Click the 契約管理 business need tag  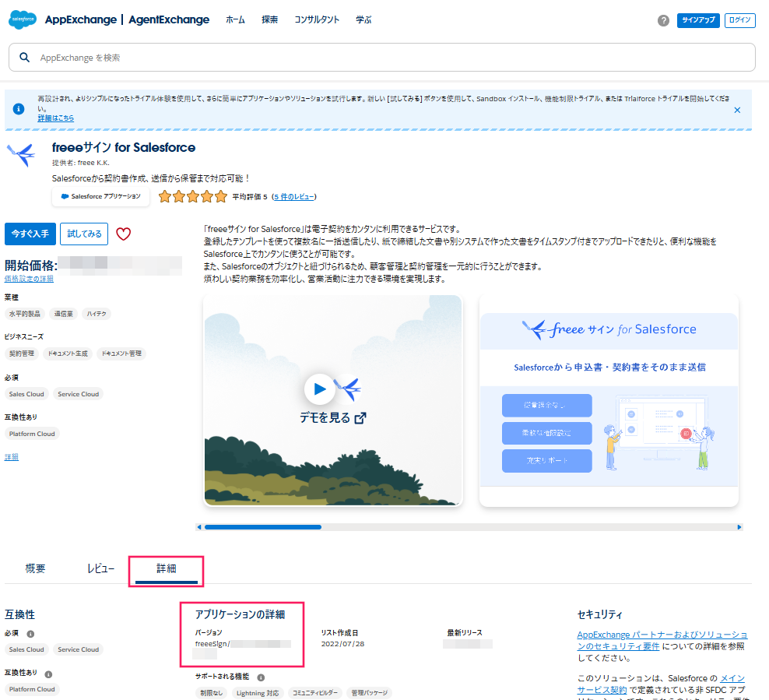click(22, 354)
